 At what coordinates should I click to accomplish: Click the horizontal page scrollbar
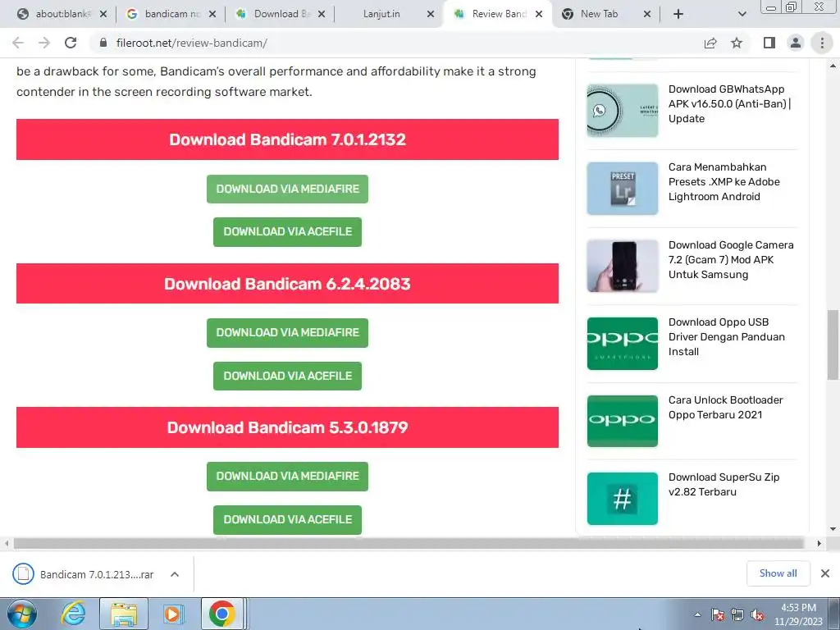coord(409,543)
